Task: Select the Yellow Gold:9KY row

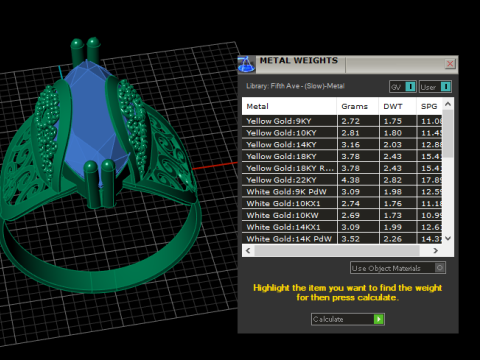Action: tap(342, 121)
